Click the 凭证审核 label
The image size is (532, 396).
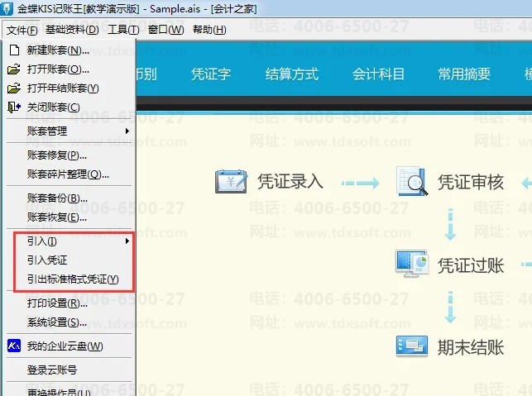pyautogui.click(x=471, y=182)
